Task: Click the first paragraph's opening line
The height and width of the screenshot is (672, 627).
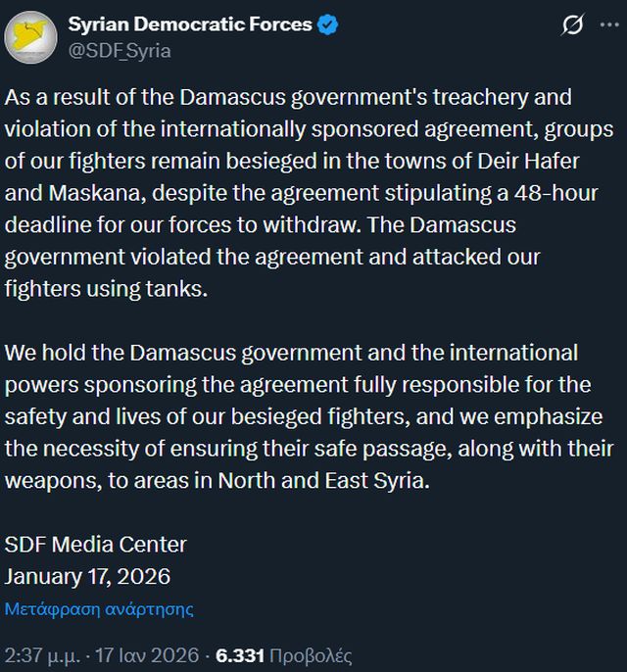Action: pos(288,99)
